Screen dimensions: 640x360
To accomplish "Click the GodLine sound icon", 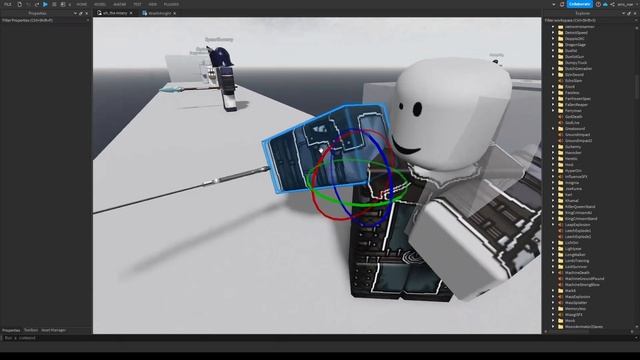I will coord(560,122).
